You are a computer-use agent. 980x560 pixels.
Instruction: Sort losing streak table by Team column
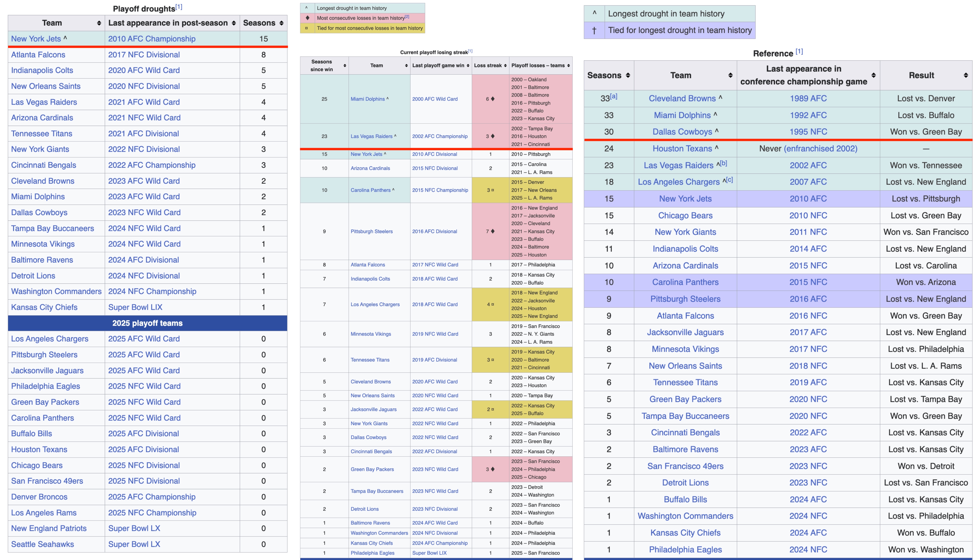tap(406, 66)
